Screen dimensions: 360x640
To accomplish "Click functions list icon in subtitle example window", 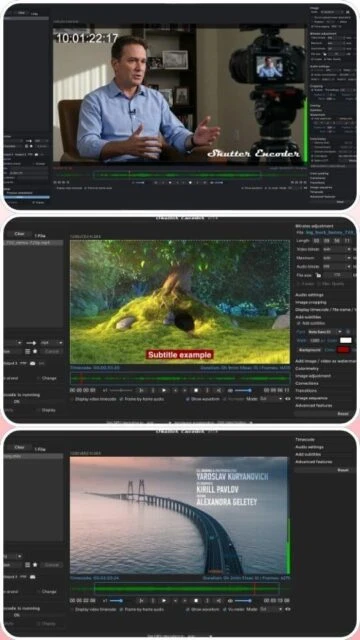I will (28, 351).
